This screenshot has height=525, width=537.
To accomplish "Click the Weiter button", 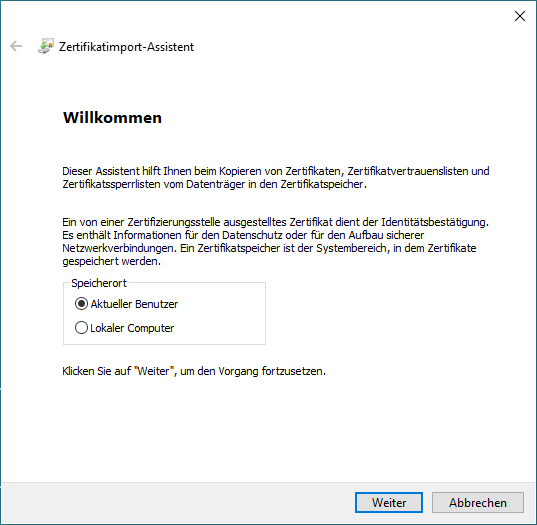I will point(389,502).
